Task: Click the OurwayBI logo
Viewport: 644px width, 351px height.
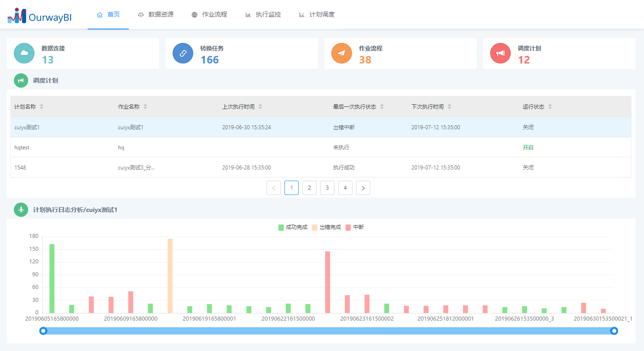Action: click(x=39, y=15)
